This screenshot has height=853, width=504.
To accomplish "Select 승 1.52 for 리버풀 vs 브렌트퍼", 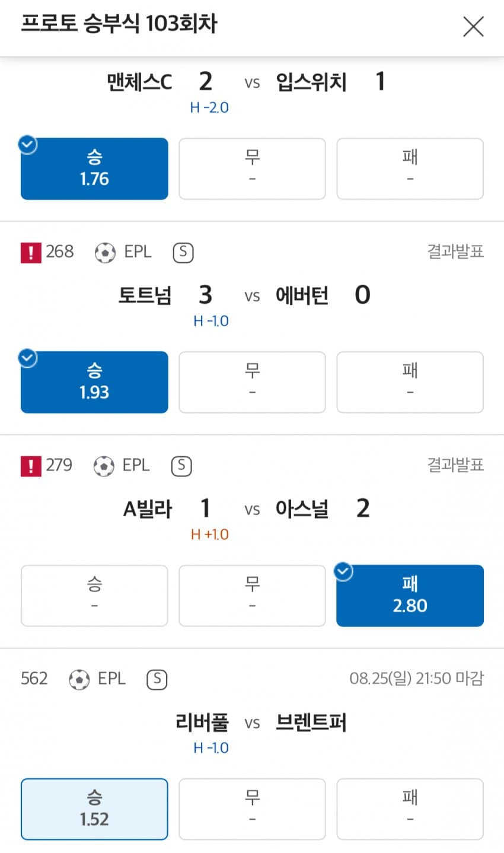I will 94,809.
